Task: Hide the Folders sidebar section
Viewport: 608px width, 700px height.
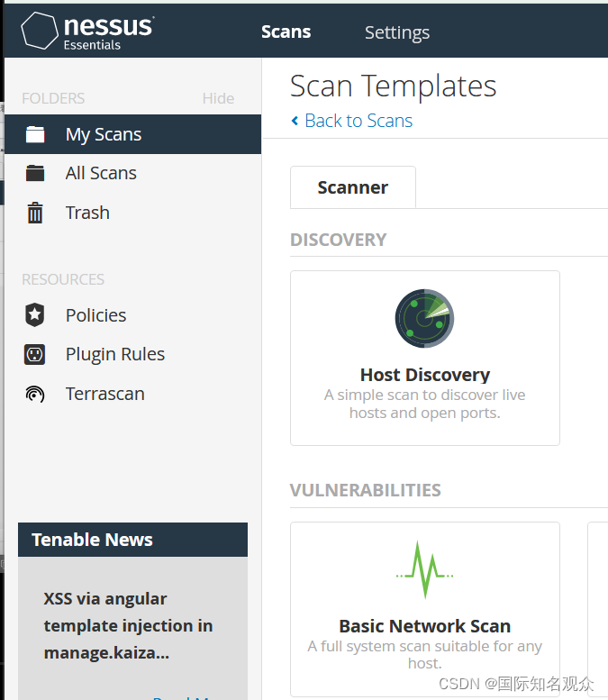Action: point(218,98)
